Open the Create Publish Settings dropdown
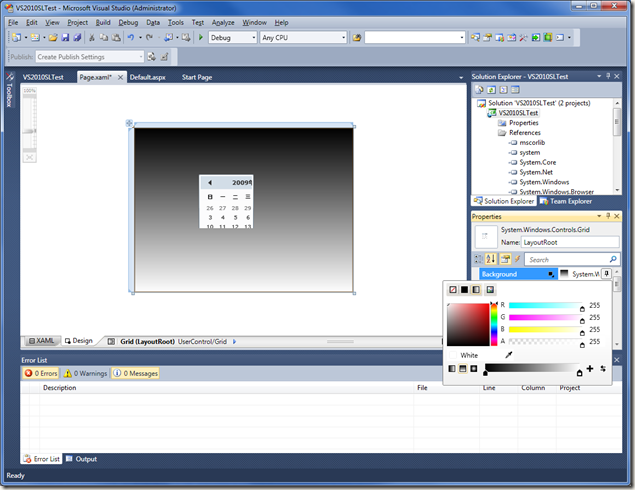635x490 pixels. pos(141,57)
